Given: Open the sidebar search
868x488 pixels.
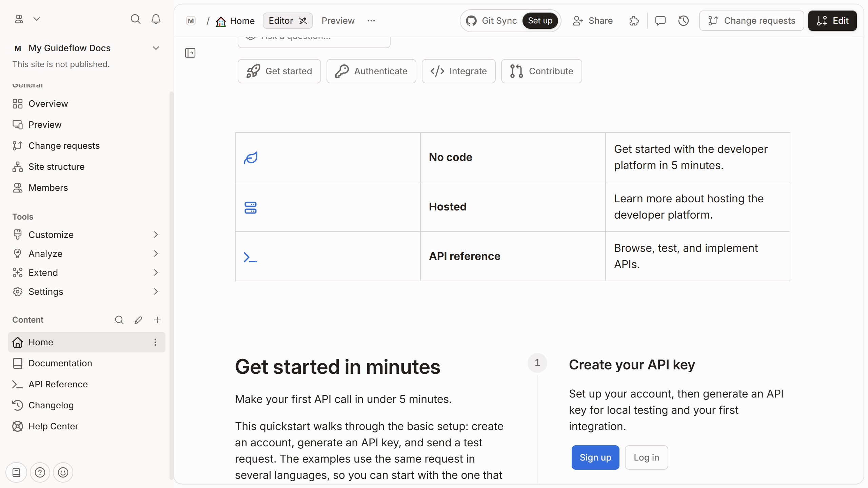Looking at the screenshot, I should tap(135, 19).
